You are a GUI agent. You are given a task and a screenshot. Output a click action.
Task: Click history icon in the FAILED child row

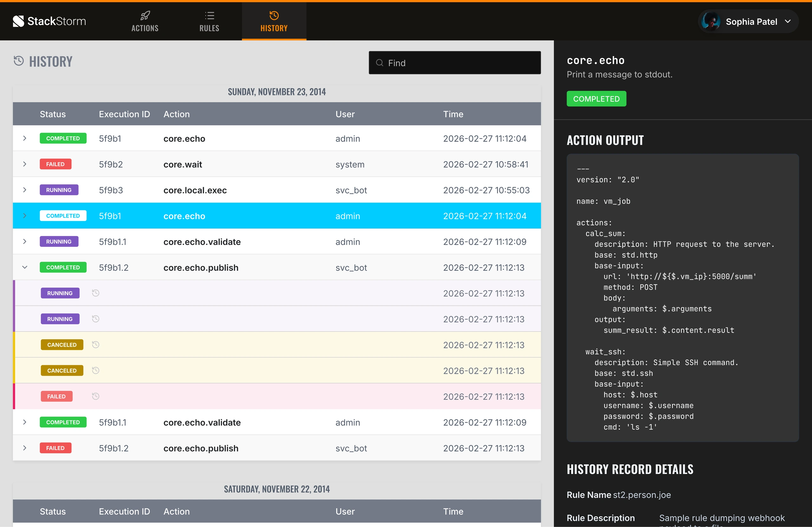(x=95, y=396)
